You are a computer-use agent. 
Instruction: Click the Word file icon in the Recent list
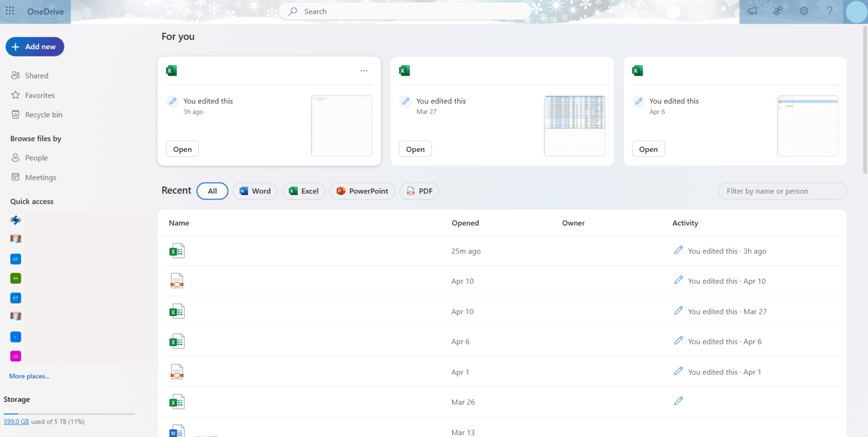click(x=177, y=431)
